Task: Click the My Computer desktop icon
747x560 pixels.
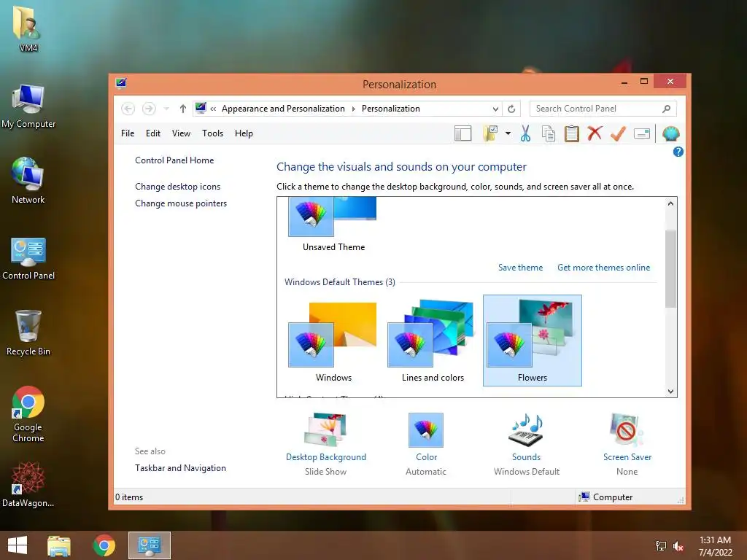Action: click(28, 106)
